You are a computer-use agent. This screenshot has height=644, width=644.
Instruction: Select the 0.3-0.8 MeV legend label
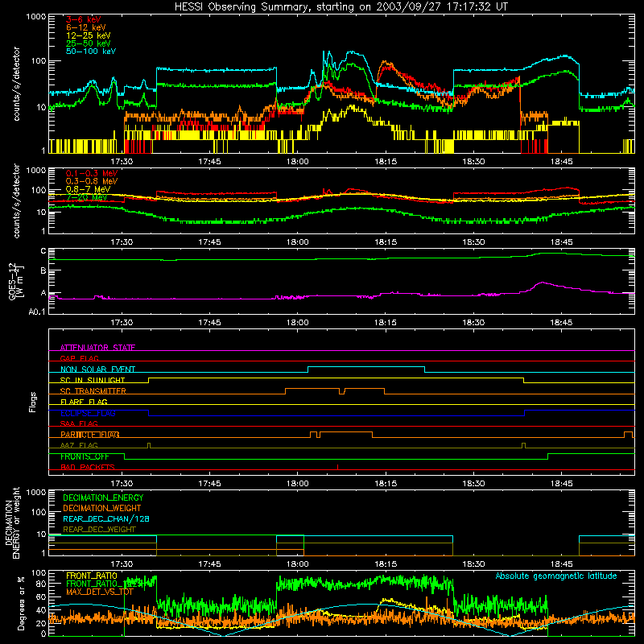pyautogui.click(x=92, y=181)
